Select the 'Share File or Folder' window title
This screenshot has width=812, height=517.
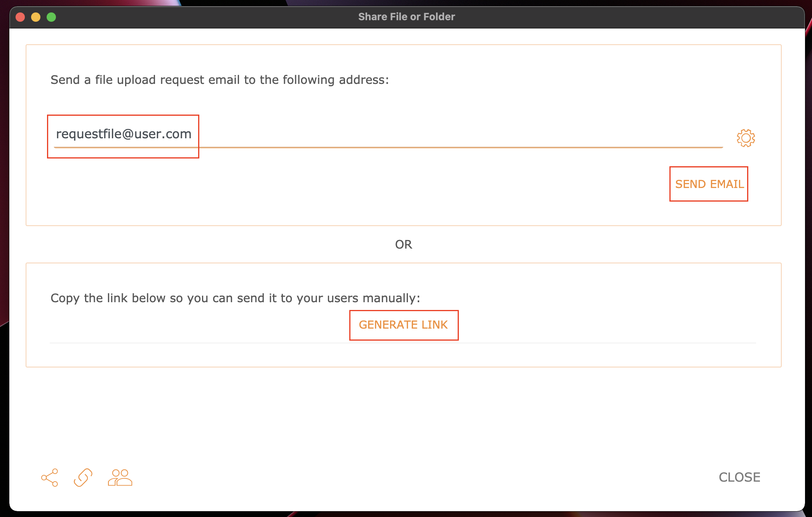point(406,17)
